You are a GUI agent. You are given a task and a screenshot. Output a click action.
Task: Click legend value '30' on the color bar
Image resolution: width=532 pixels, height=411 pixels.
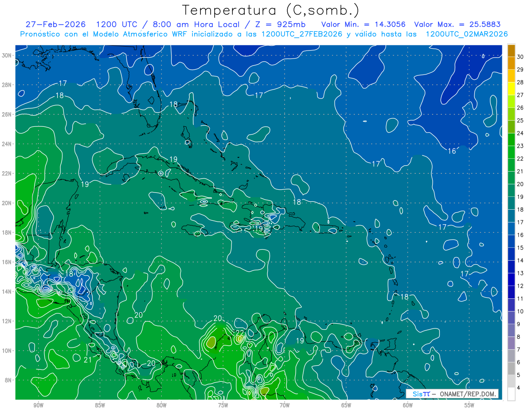click(520, 56)
